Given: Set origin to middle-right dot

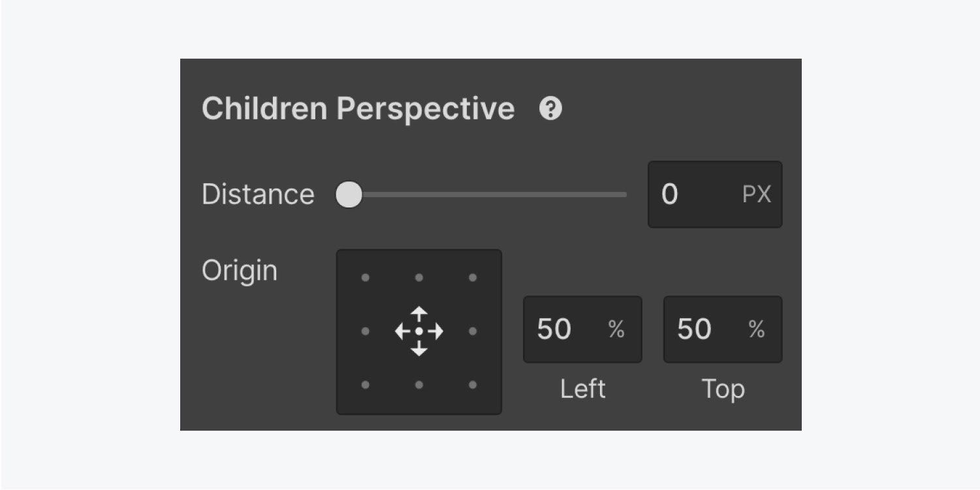Looking at the screenshot, I should [473, 331].
